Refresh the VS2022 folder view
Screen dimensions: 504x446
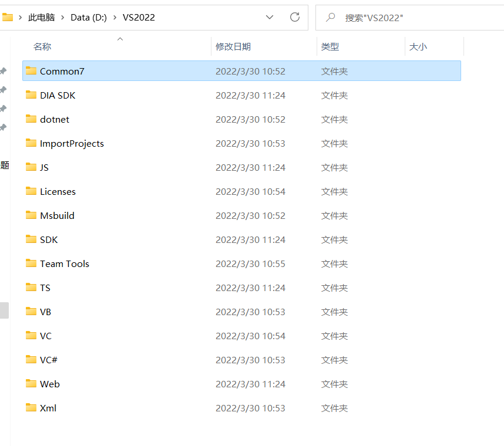(295, 17)
